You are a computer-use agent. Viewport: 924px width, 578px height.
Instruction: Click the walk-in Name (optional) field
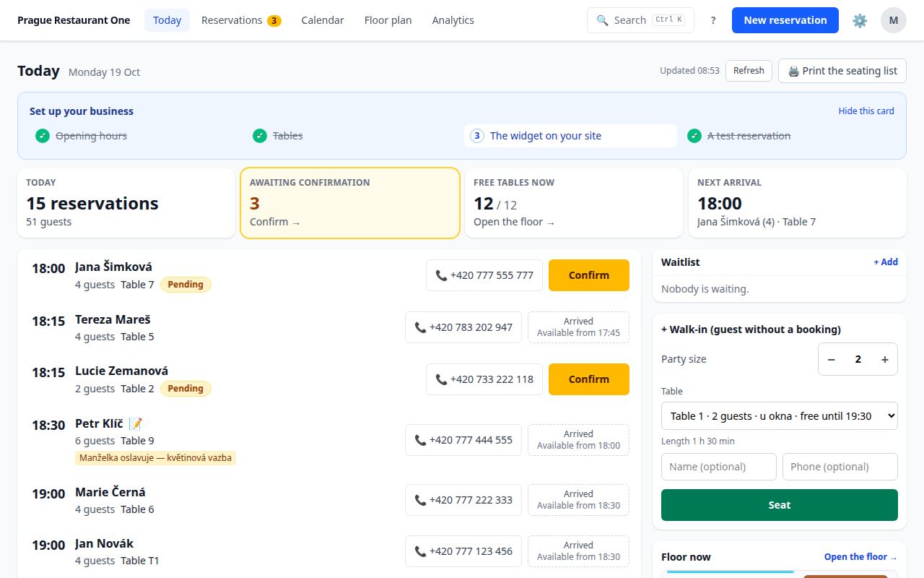point(719,467)
